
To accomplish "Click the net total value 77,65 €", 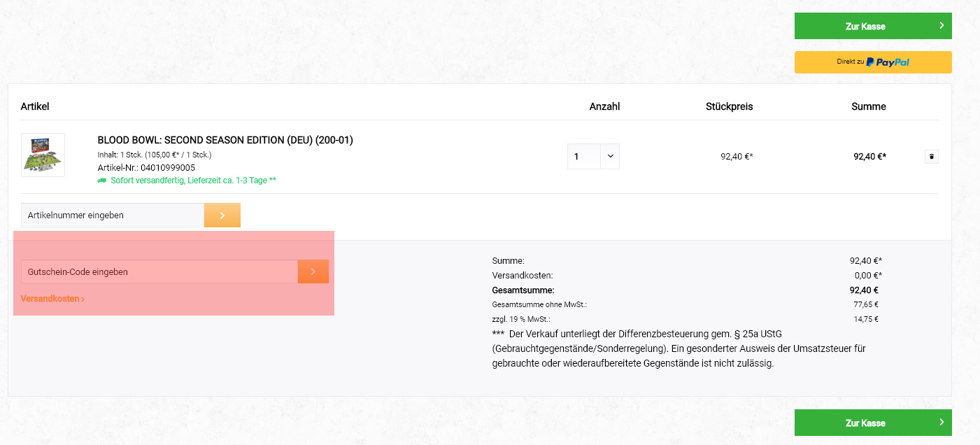I will (866, 304).
